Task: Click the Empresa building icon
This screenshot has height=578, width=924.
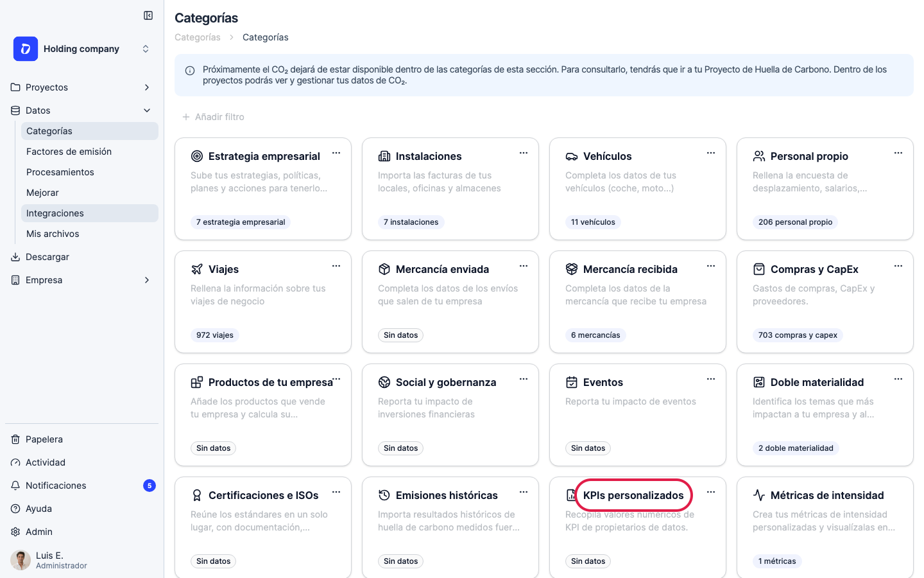Action: tap(15, 280)
